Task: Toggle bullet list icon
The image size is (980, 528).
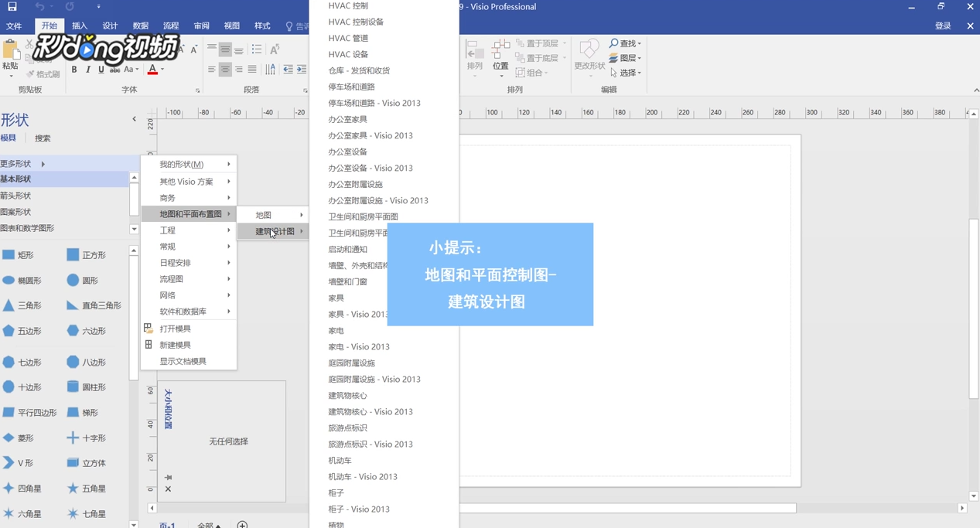Action: 257,49
